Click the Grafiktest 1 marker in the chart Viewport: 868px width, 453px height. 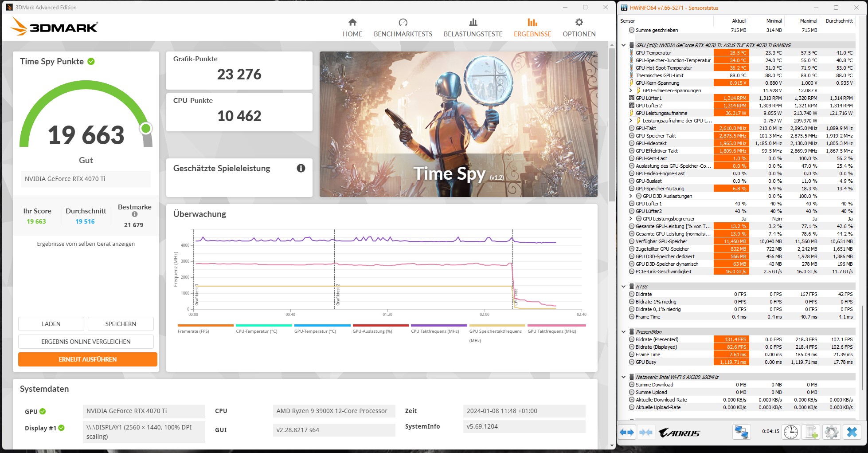point(196,295)
